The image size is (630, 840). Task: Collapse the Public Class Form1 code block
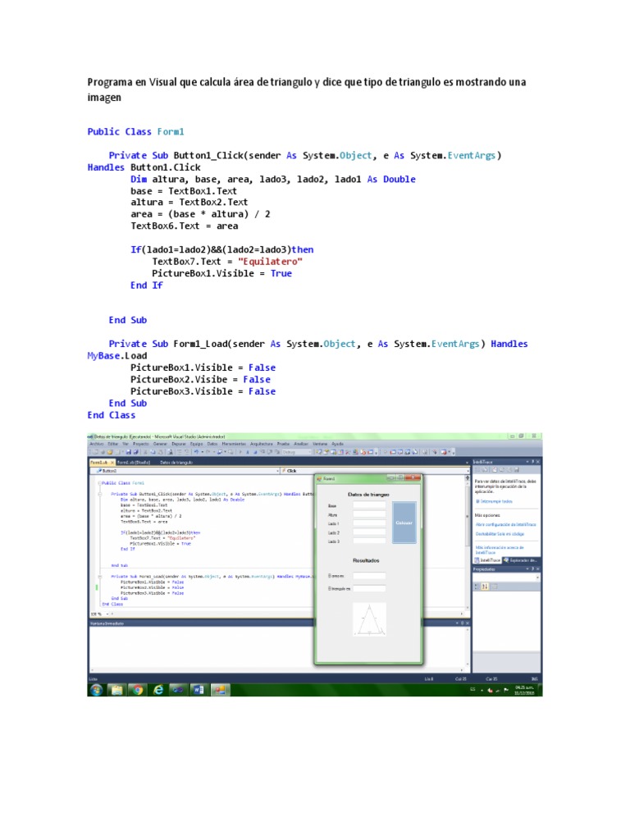[x=100, y=482]
